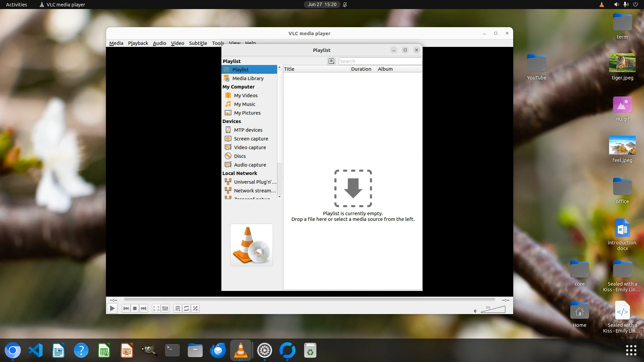Change playlist view mode icon
The image size is (644, 362).
331,61
